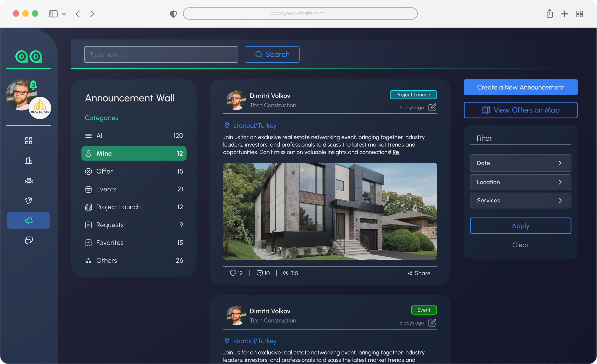Screen dimensions: 597x364
Task: Click Create a New Announcement button
Action: click(x=521, y=87)
